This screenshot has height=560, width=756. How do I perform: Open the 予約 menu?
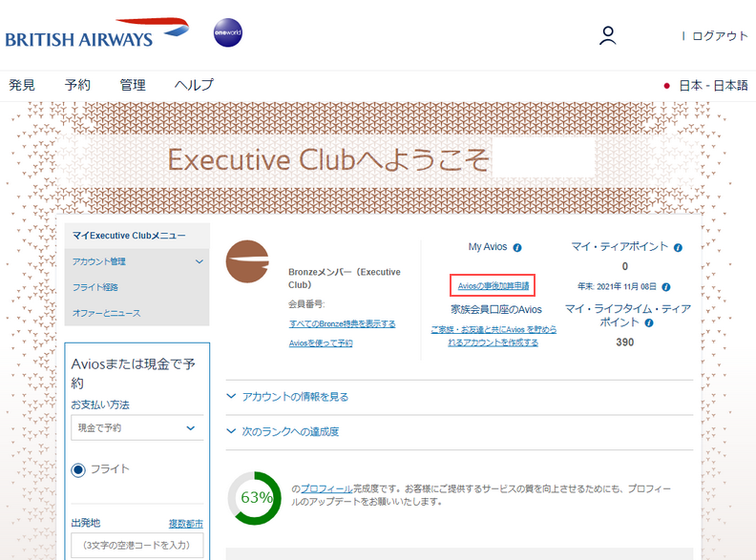(77, 85)
